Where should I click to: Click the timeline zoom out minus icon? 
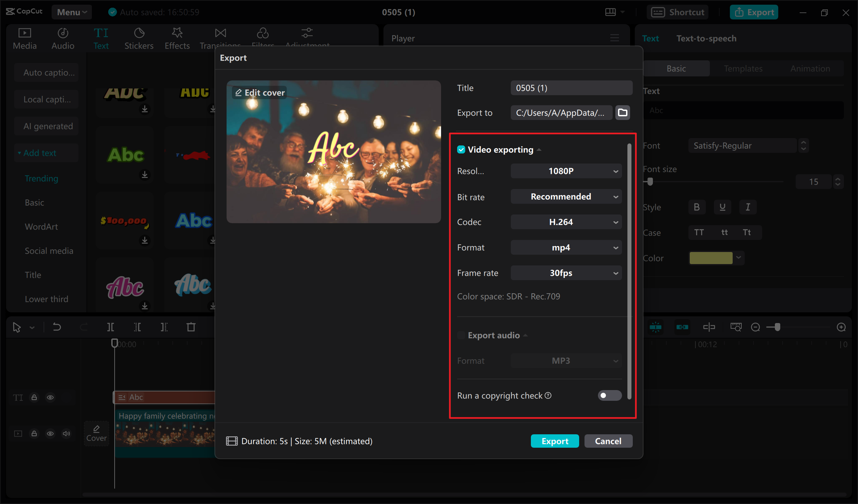pos(755,327)
